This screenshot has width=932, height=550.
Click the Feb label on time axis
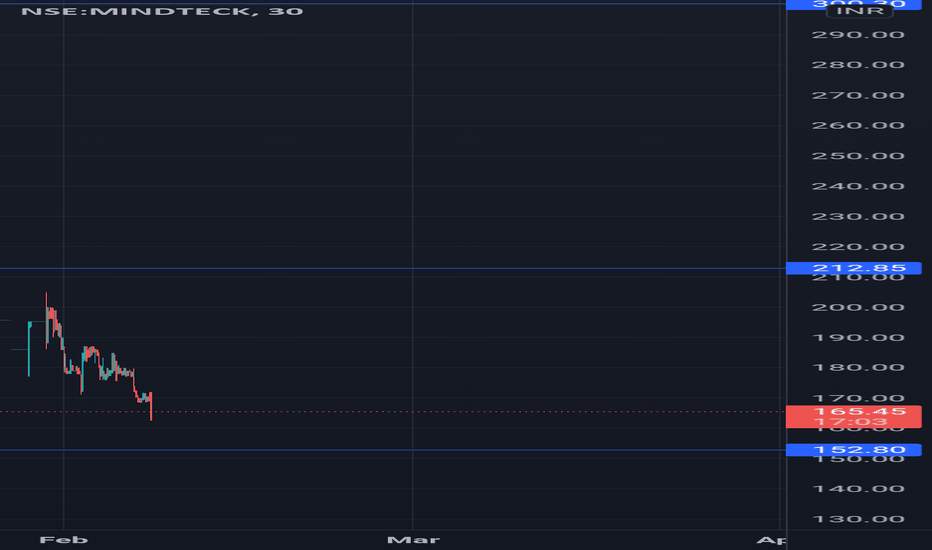point(64,540)
